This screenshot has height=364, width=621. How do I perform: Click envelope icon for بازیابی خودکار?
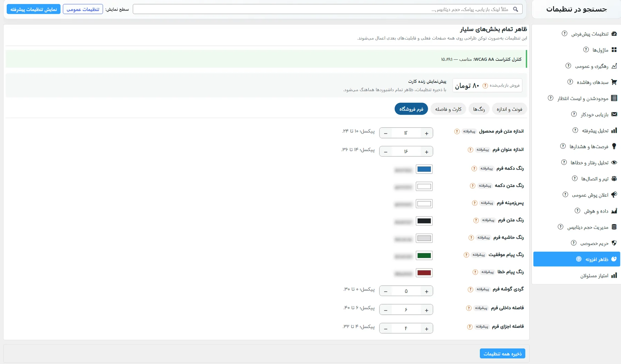[614, 114]
